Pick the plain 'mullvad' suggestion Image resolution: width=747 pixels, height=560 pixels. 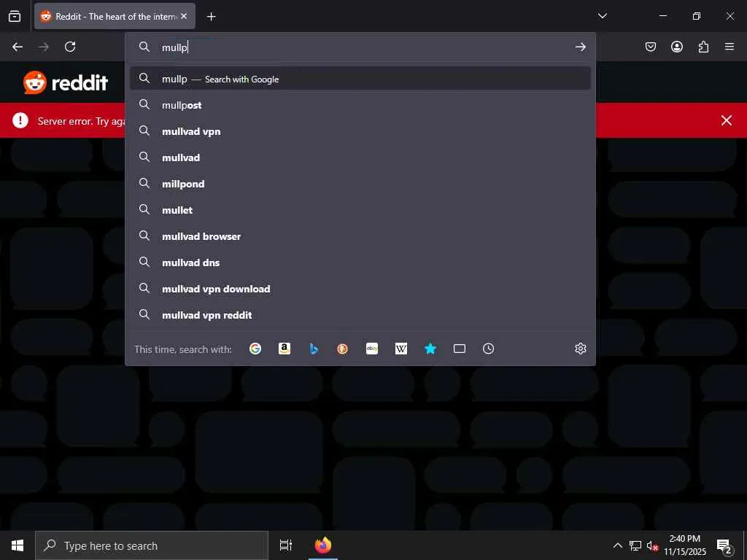point(360,157)
